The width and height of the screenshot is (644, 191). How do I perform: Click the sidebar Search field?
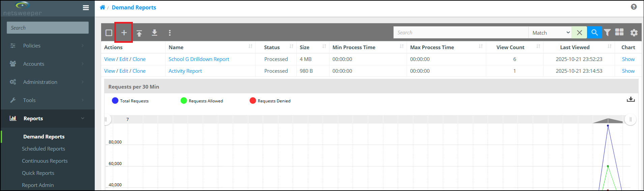tap(48, 28)
